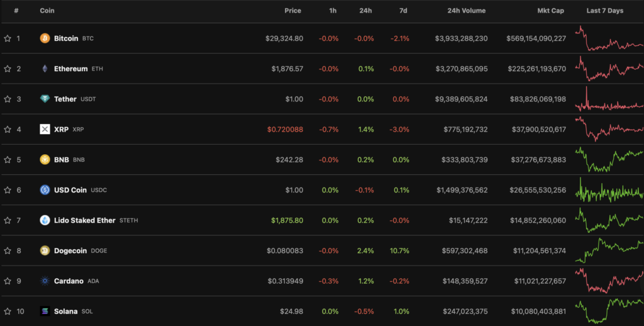Viewport: 644px width, 326px height.
Task: Favorite Cardano with its star
Action: pos(8,281)
